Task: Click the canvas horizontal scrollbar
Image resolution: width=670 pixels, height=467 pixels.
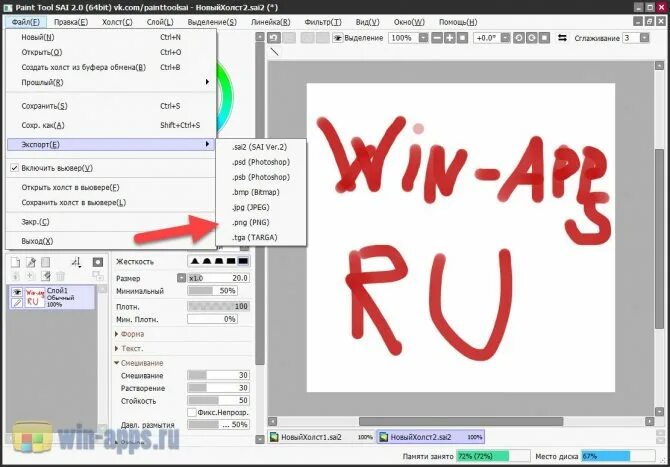Action: [x=461, y=422]
